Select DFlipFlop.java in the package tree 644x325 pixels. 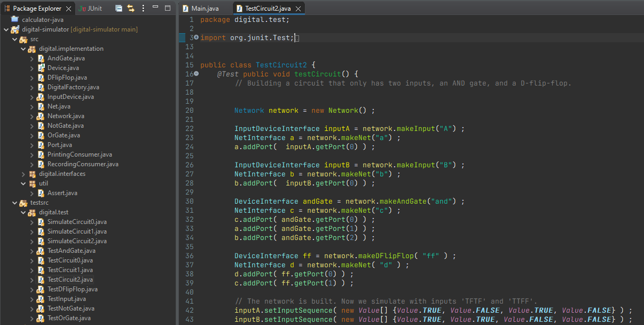pyautogui.click(x=67, y=78)
